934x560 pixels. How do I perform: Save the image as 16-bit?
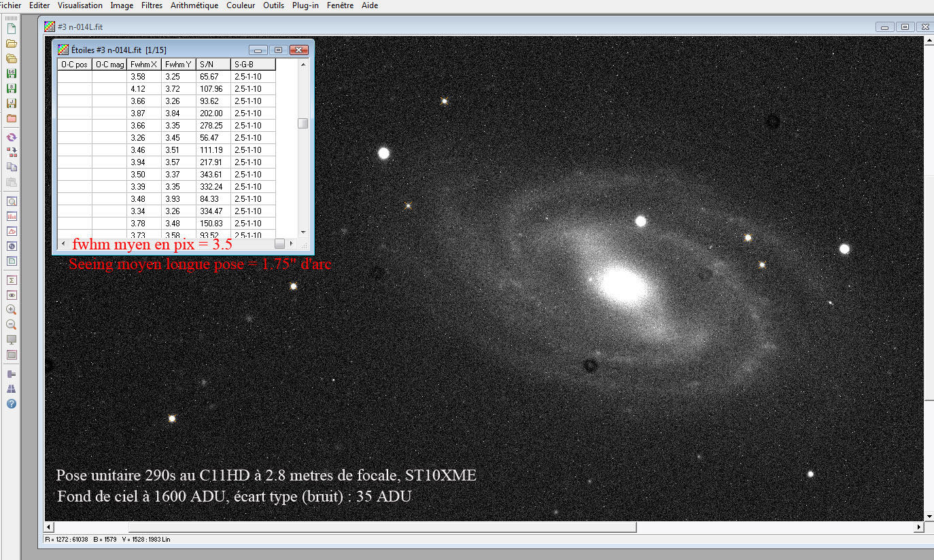coord(12,73)
